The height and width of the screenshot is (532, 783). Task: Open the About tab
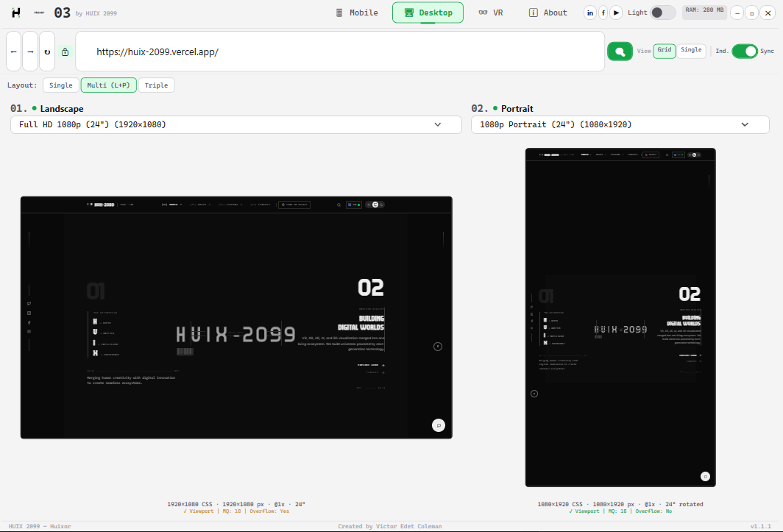(548, 13)
